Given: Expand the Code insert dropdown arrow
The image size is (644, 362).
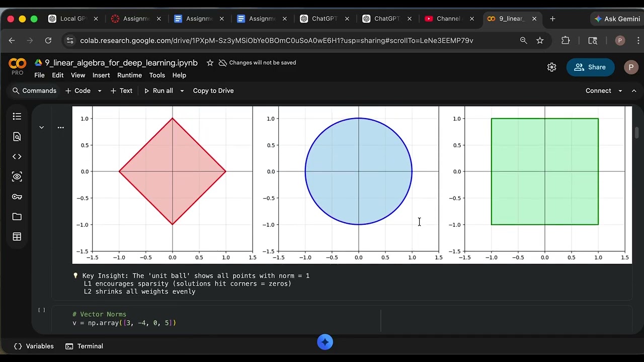Looking at the screenshot, I should (x=100, y=91).
